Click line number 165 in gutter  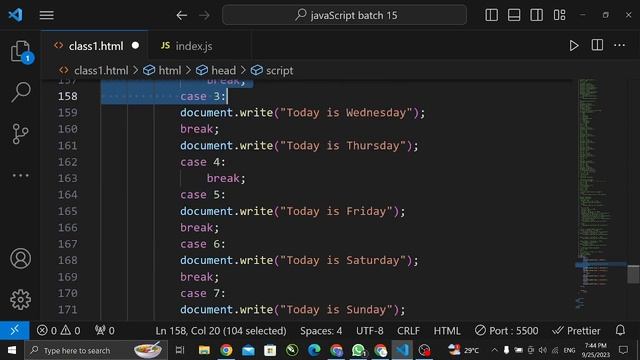[67, 211]
